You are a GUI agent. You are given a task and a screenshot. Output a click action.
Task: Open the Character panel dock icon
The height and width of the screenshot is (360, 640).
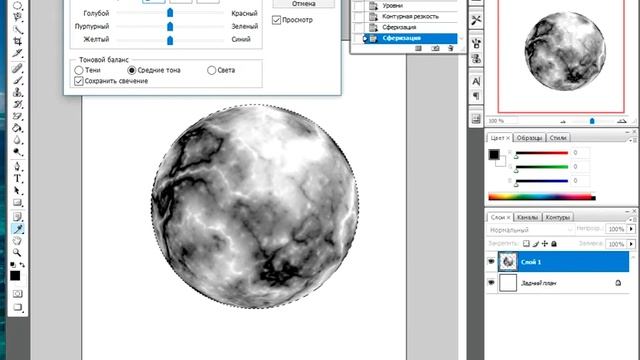(476, 81)
